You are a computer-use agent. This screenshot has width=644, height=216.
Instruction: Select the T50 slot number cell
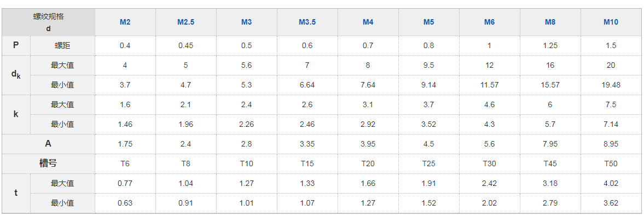pyautogui.click(x=611, y=164)
